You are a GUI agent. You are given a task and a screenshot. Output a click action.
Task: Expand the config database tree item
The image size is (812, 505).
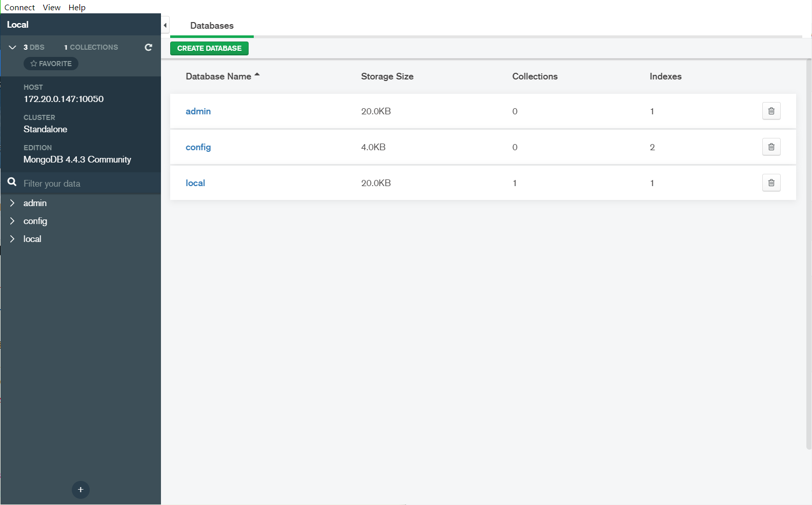(12, 221)
